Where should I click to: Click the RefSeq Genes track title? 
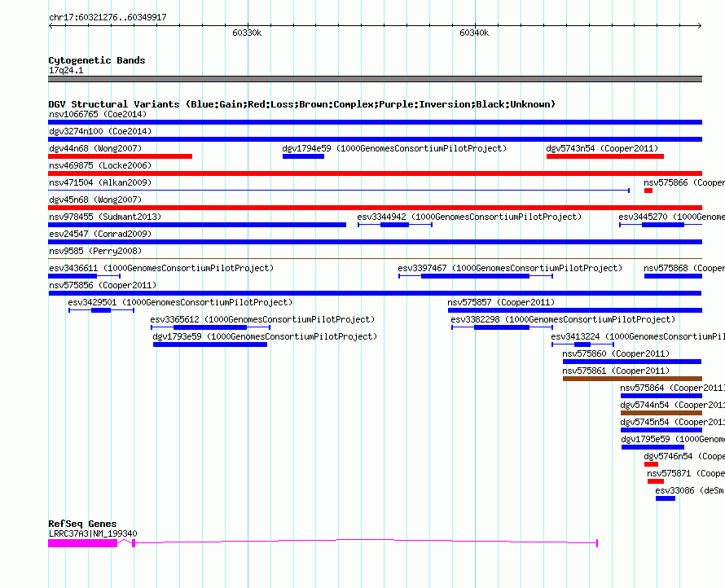(x=82, y=524)
